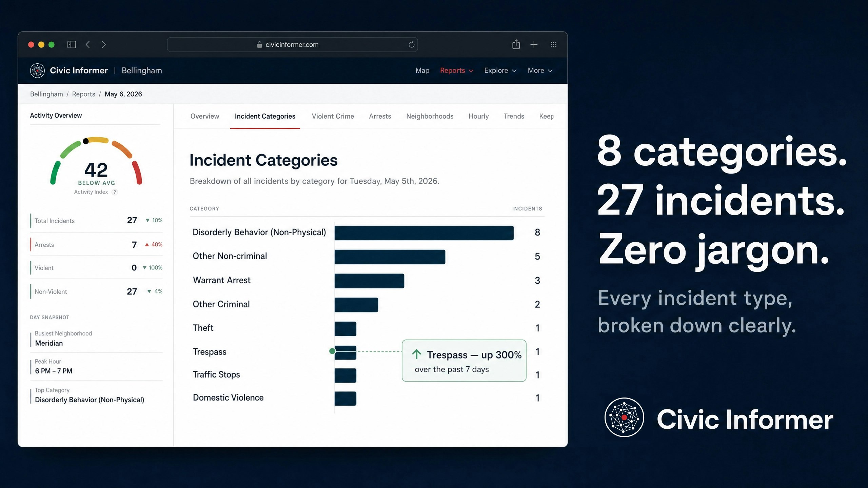Open a new tab with plus icon
Image resolution: width=868 pixels, height=488 pixels.
point(534,44)
